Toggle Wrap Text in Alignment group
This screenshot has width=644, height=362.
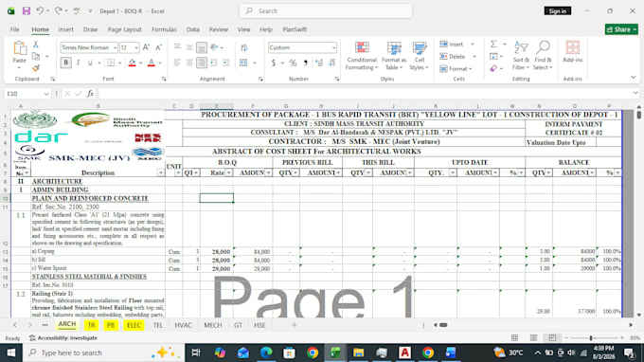coord(244,47)
